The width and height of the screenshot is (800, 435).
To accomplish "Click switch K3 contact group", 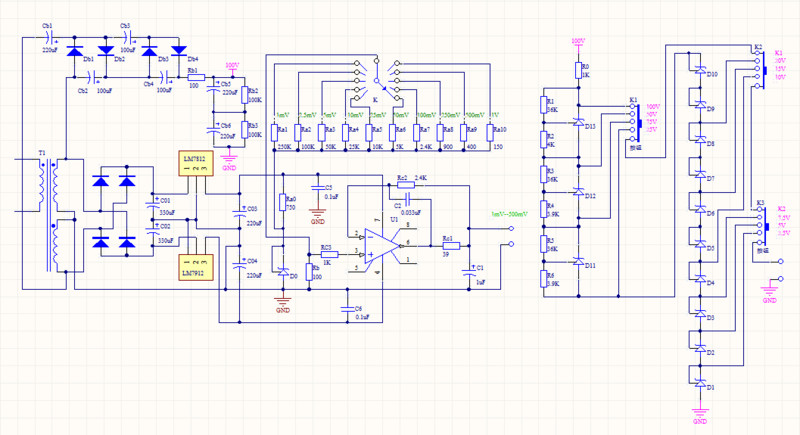I will coord(630,122).
